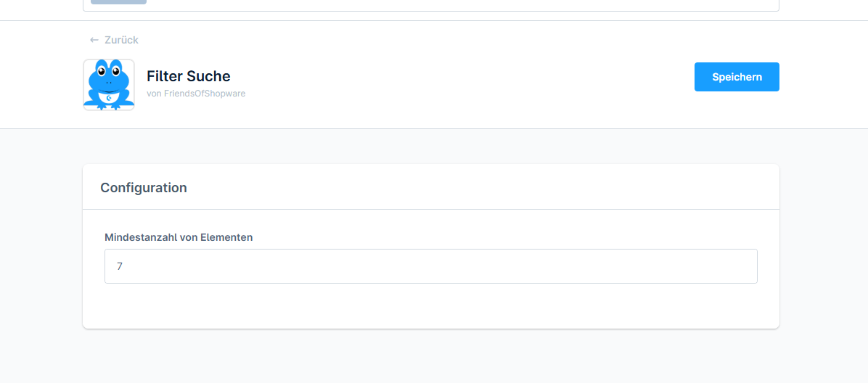The width and height of the screenshot is (868, 383).
Task: Click the partially visible grey button at top
Action: (x=118, y=2)
